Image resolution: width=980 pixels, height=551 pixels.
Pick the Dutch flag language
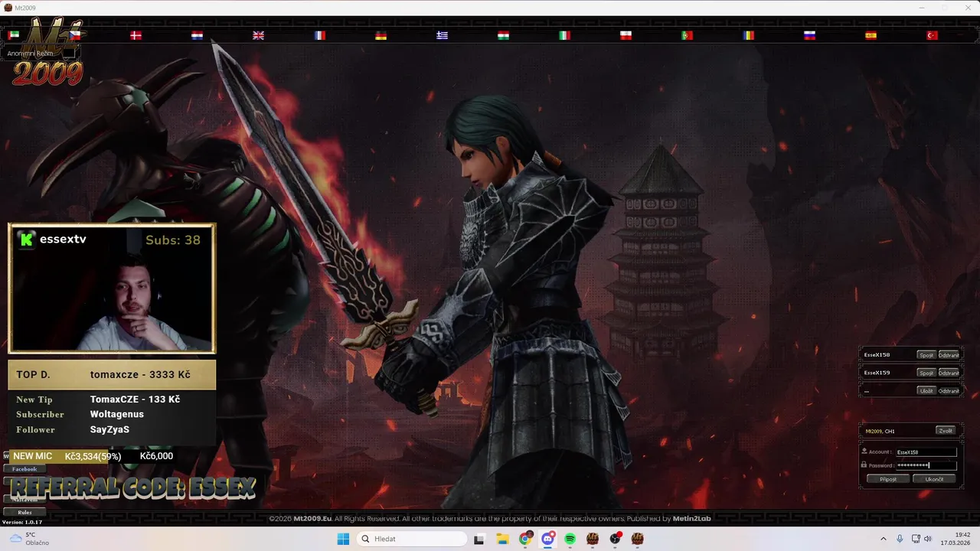point(198,35)
